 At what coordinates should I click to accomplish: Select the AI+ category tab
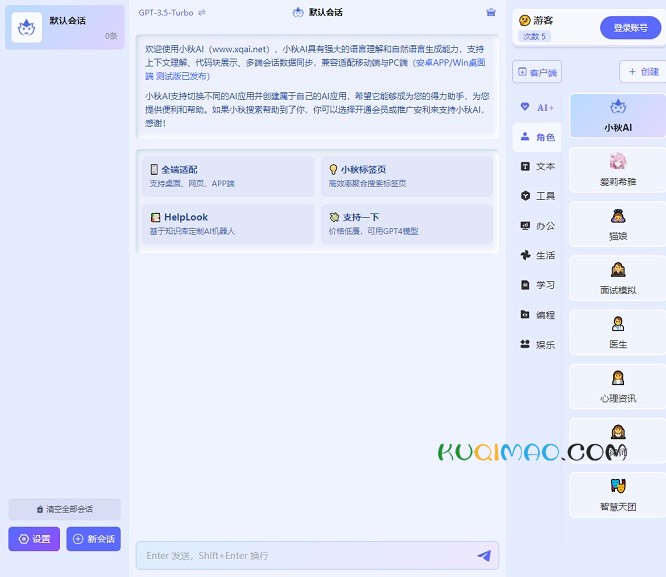pyautogui.click(x=537, y=107)
